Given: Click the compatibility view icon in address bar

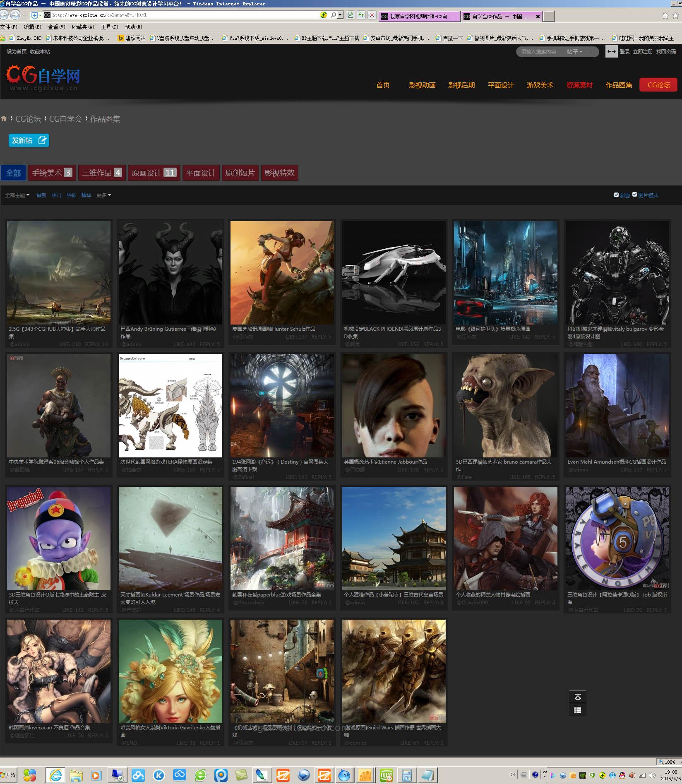Looking at the screenshot, I should [x=351, y=15].
